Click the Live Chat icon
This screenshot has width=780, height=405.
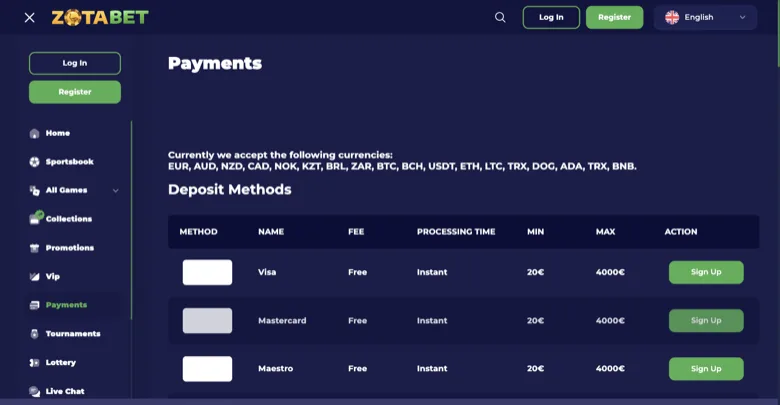pyautogui.click(x=34, y=392)
